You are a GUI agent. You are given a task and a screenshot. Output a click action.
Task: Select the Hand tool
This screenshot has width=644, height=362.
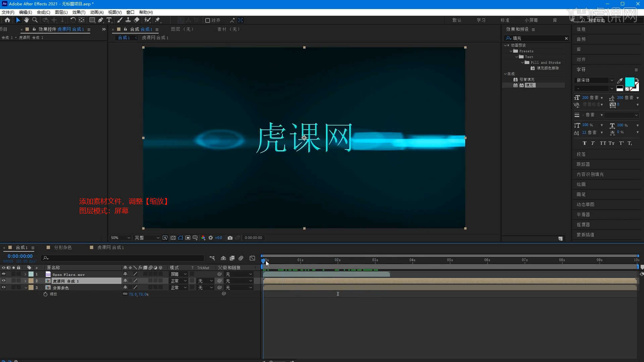[26, 20]
